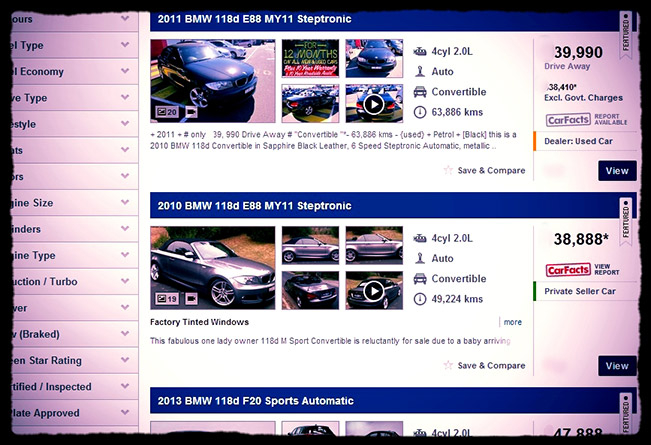Screen dimensions: 651x445
Task: Expand the Fuel Type filter
Action: point(75,45)
